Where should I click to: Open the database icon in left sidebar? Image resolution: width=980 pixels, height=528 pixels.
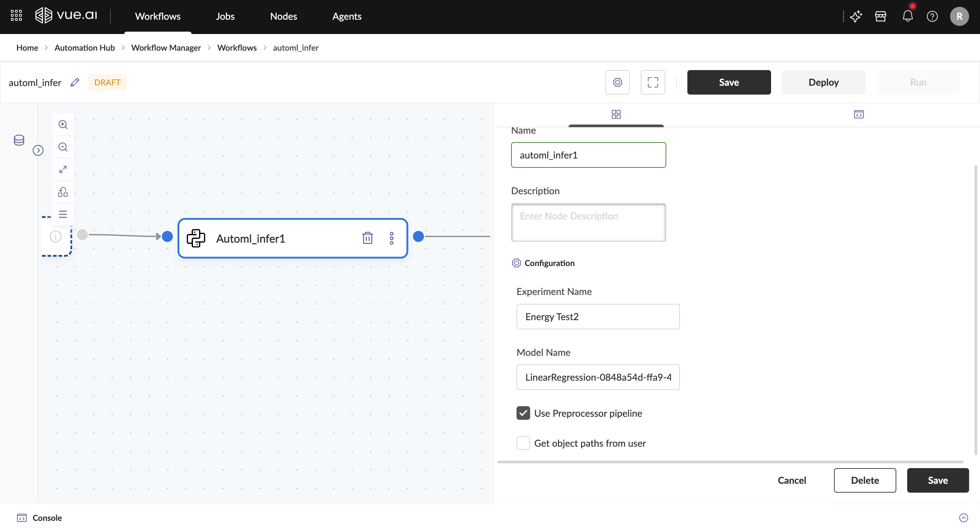(19, 140)
